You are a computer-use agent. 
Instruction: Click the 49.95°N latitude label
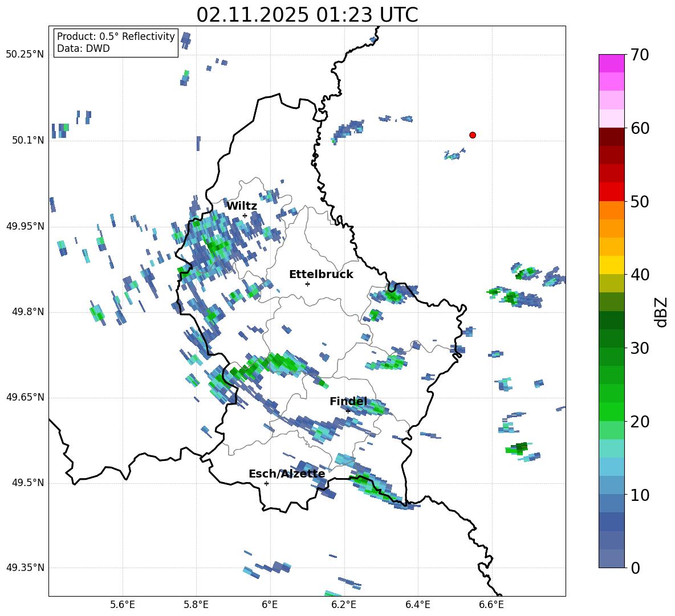25,226
